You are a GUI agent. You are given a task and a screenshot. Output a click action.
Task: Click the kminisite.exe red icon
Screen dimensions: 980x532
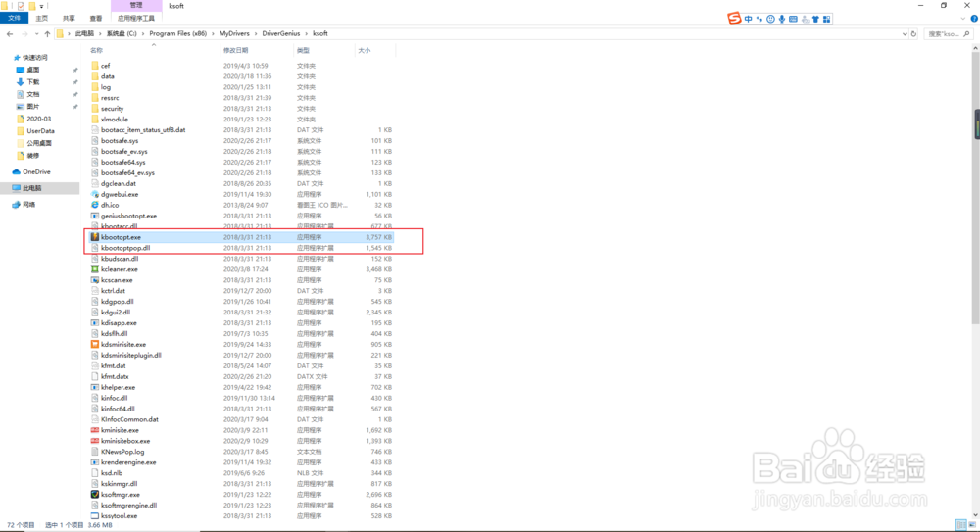pos(95,430)
